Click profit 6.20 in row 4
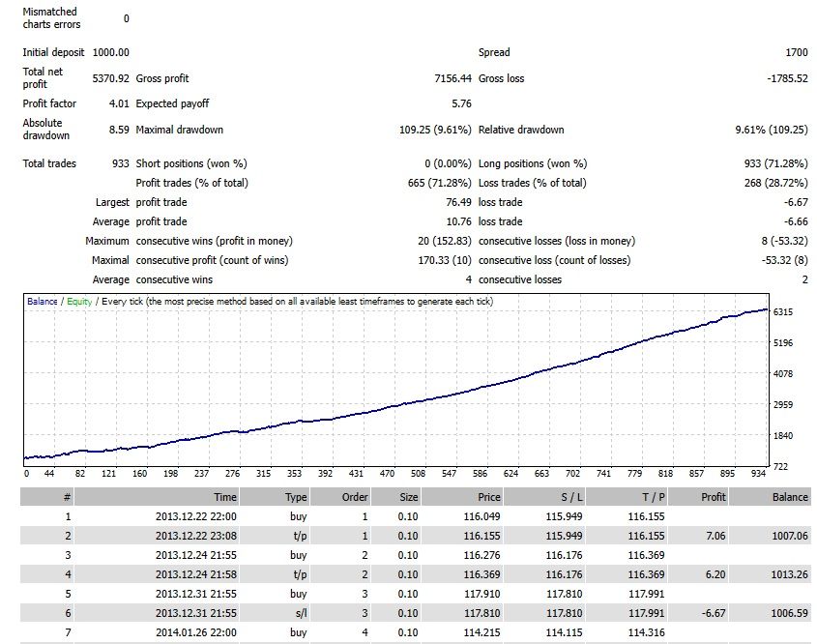This screenshot has width=817, height=644. tap(715, 574)
